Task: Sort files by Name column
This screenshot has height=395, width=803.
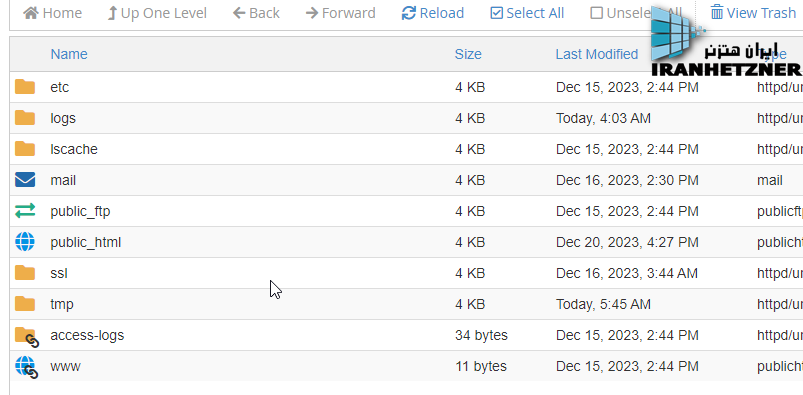Action: click(69, 54)
